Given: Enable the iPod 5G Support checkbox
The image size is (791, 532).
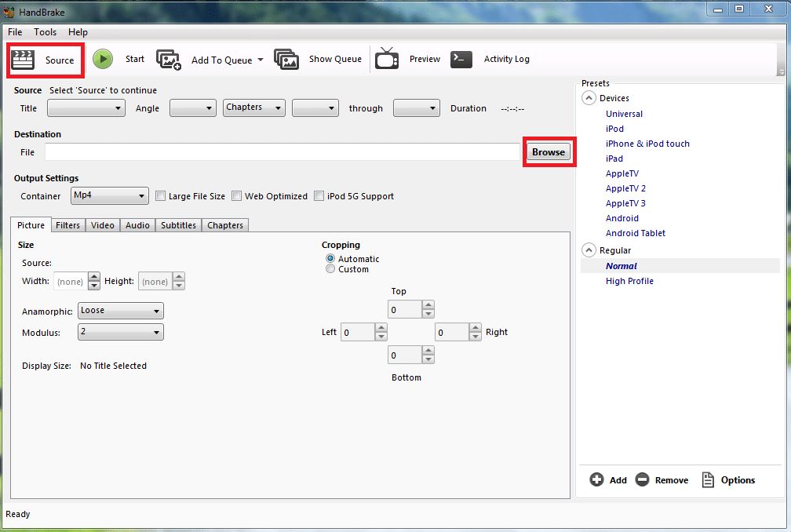Looking at the screenshot, I should [x=319, y=196].
